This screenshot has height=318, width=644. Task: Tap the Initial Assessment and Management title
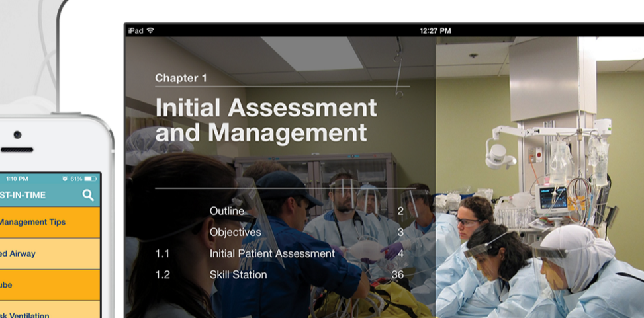pyautogui.click(x=265, y=120)
